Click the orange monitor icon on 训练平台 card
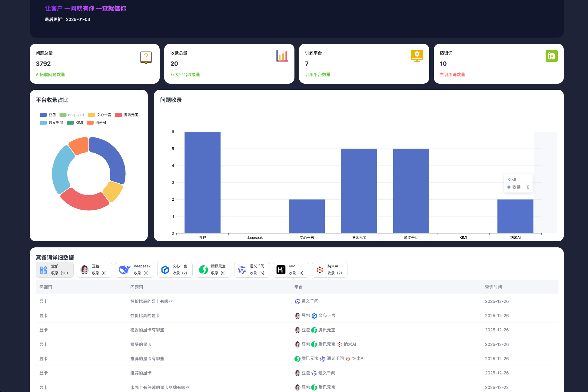The width and height of the screenshot is (588, 392). (417, 56)
